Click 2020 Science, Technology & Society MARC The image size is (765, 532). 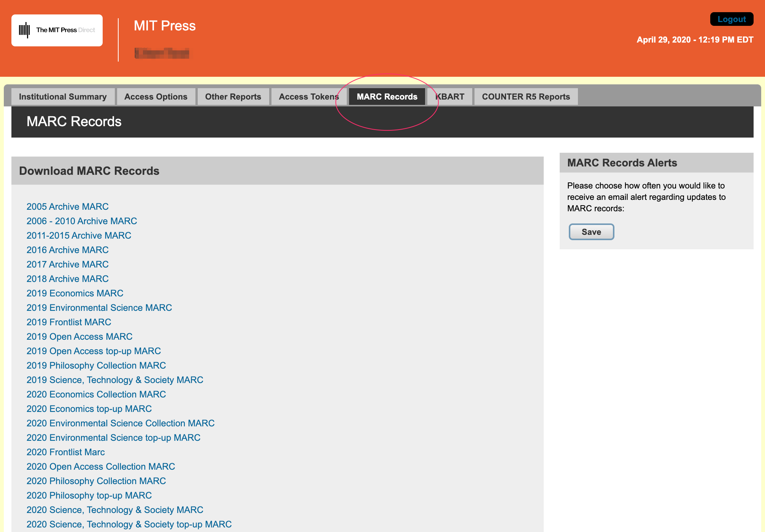pos(114,510)
